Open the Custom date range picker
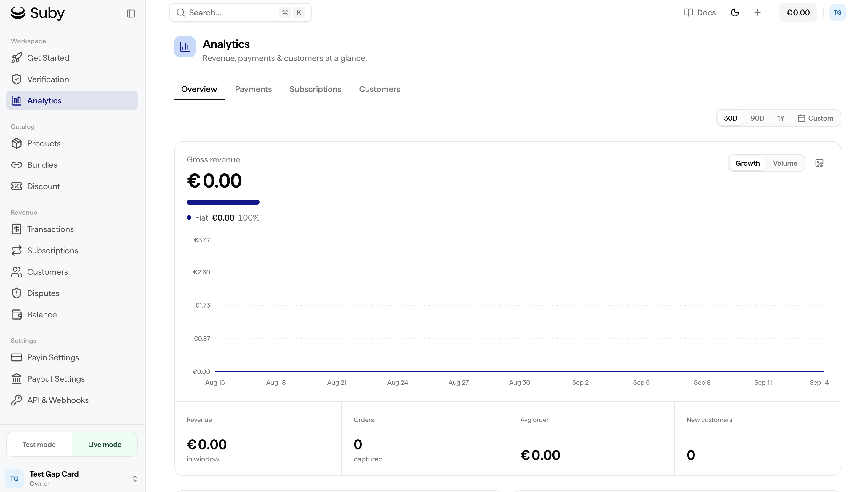The image size is (868, 492). point(816,118)
